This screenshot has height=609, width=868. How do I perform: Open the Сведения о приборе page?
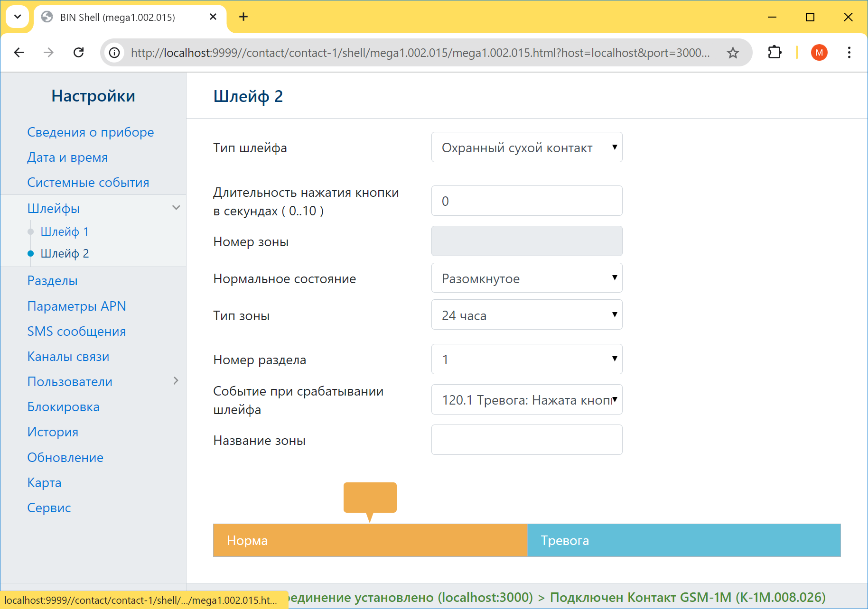tap(90, 132)
